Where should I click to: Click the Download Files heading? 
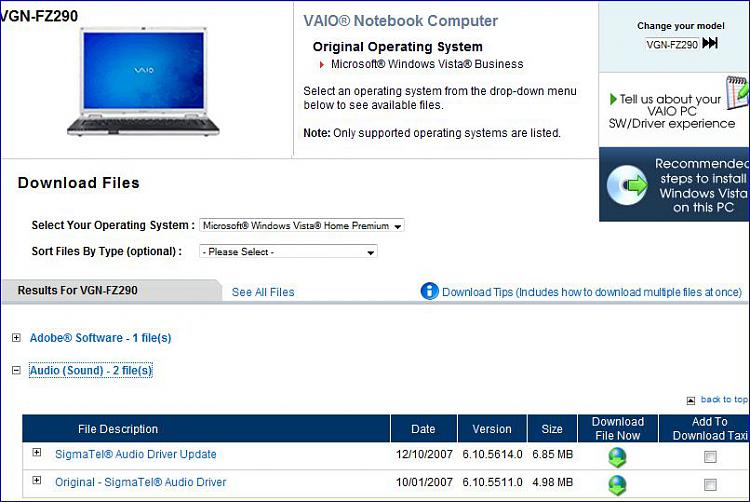(x=78, y=183)
